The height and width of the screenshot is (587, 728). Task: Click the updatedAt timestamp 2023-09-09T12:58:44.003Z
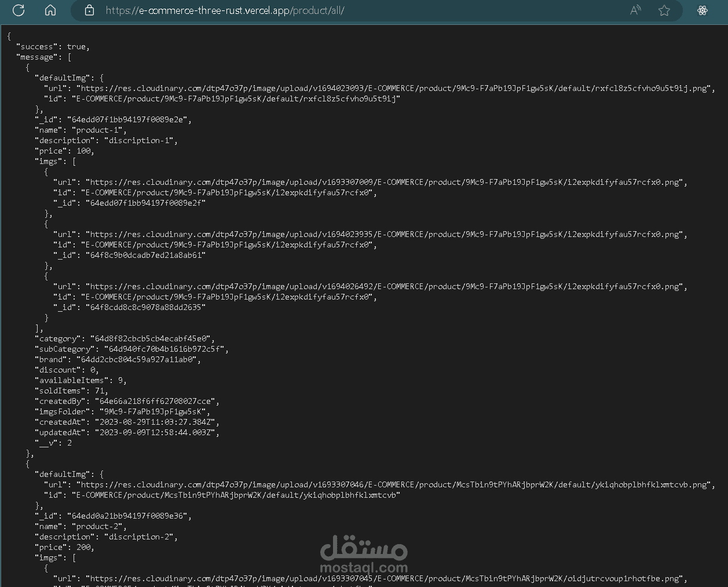155,432
